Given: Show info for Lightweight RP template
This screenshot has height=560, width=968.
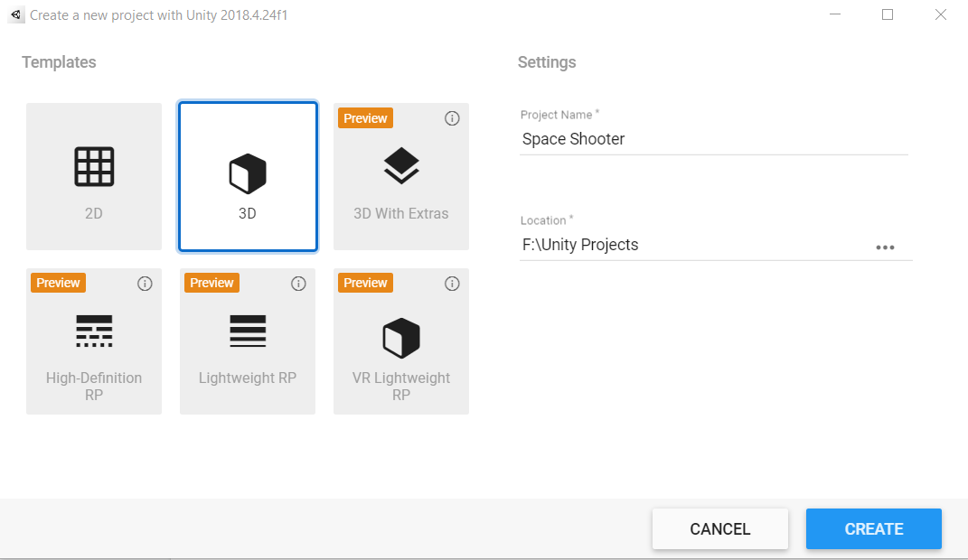Looking at the screenshot, I should click(298, 284).
